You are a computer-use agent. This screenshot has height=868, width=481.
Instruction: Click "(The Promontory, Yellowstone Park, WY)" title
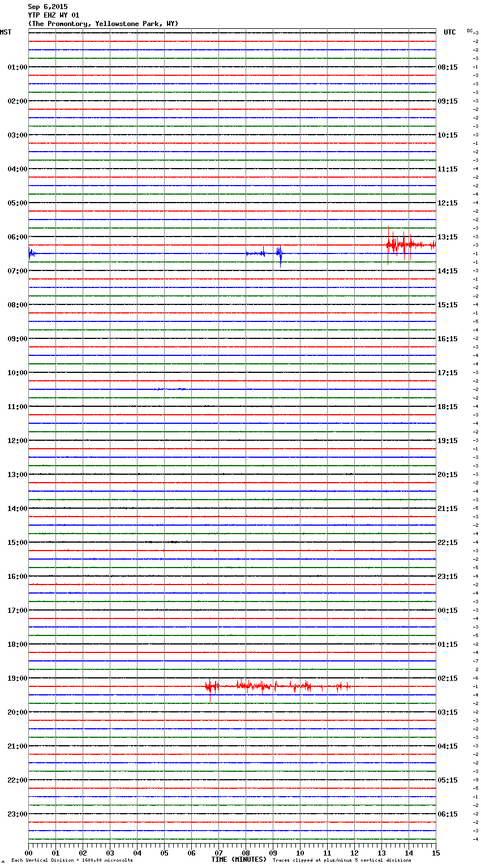pos(103,24)
